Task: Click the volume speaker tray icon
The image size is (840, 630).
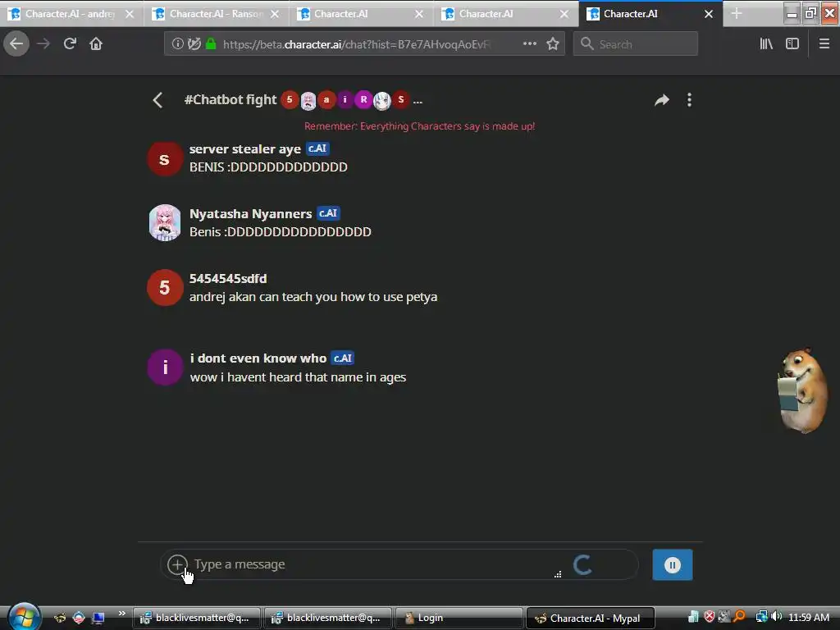Action: pos(776,617)
